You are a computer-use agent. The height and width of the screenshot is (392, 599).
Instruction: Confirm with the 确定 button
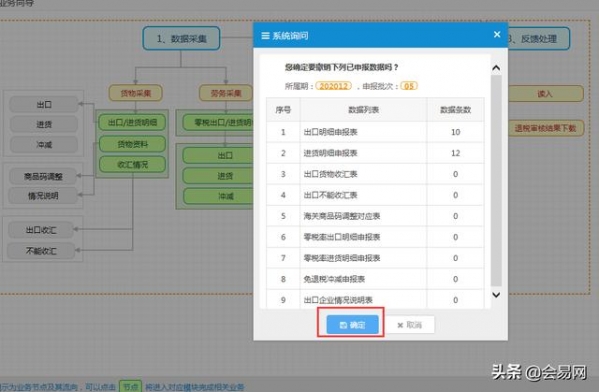coord(352,325)
